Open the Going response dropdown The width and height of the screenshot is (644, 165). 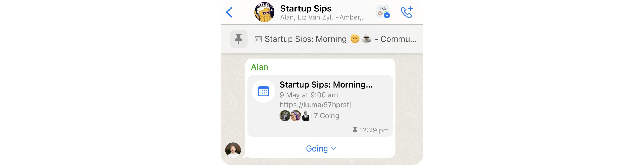pos(321,148)
